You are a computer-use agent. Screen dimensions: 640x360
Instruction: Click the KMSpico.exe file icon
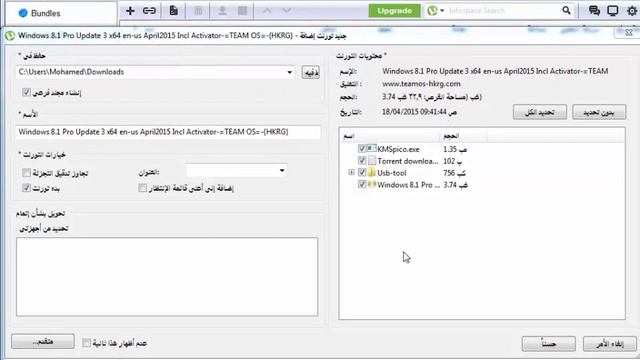click(x=371, y=149)
